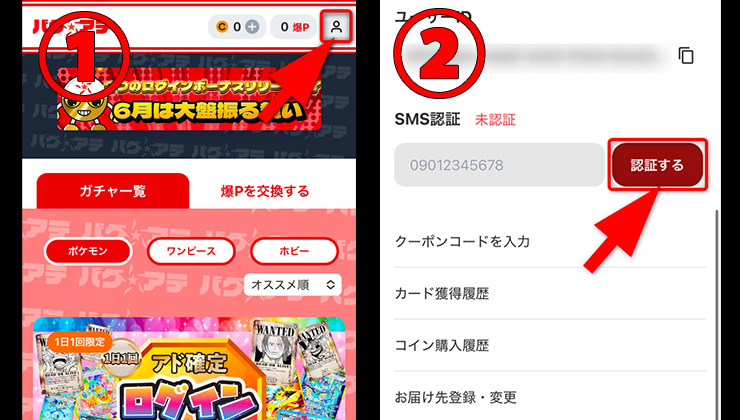
Task: Tap the バク★アテ logo
Action: click(x=71, y=27)
